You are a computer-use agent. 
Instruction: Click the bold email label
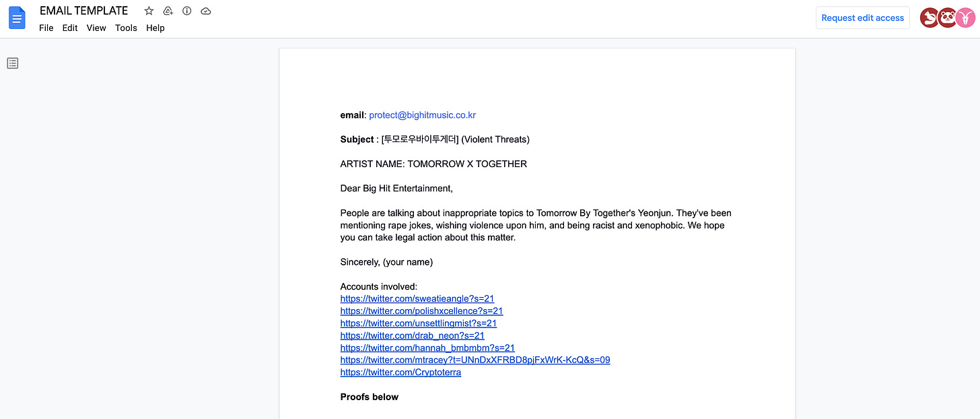tap(352, 115)
